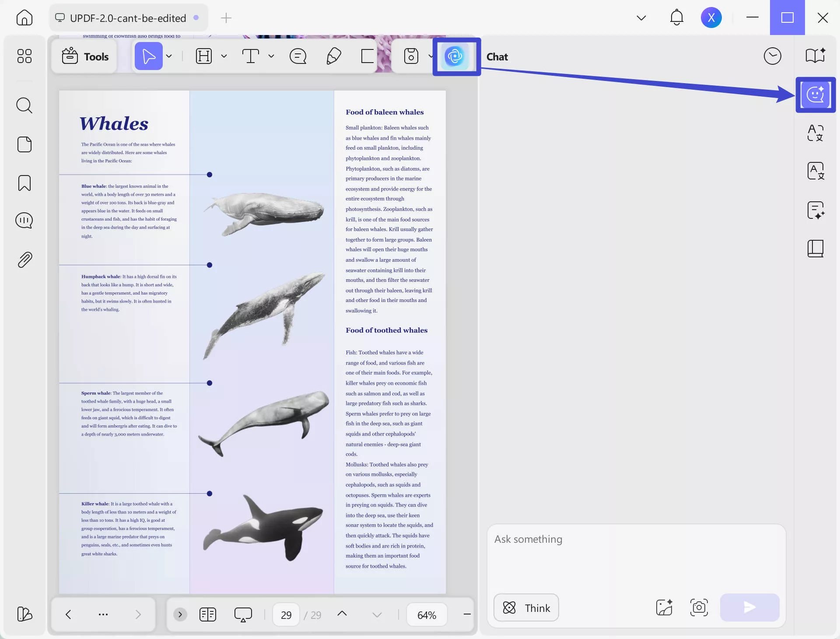Switch to UPDF-2.0-cant-be-edited tab
840x639 pixels.
(127, 18)
